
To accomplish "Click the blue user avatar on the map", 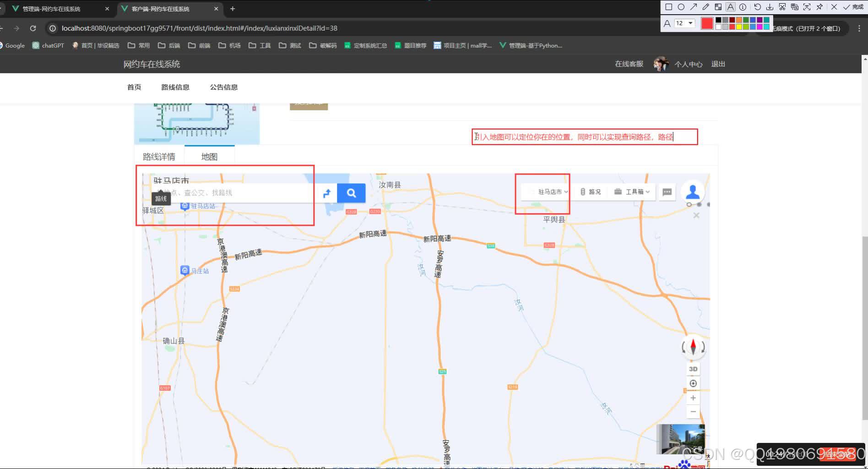I will click(x=693, y=191).
